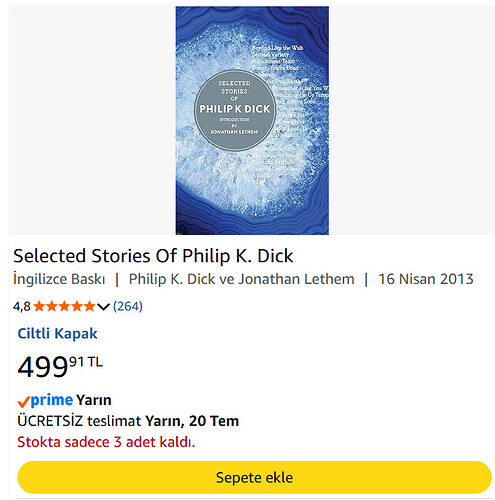Click the first orange star
Screen dimensions: 495x500
coord(39,306)
